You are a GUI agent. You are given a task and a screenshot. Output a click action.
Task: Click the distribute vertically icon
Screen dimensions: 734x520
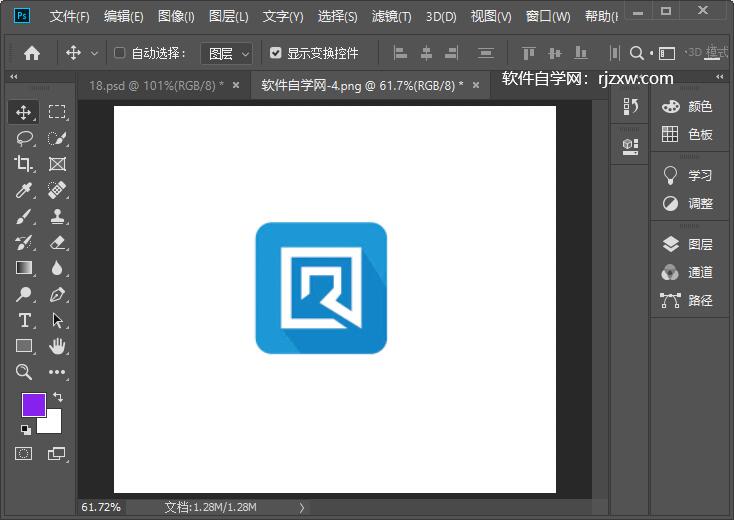tap(486, 53)
